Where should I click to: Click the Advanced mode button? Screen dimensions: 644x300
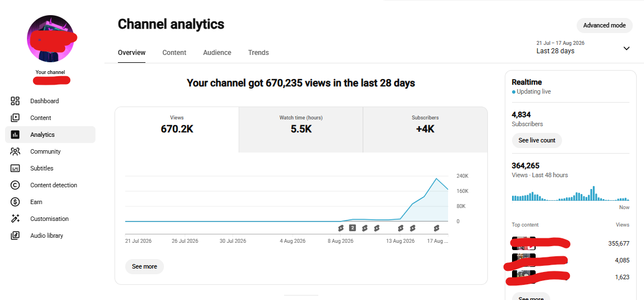(604, 25)
